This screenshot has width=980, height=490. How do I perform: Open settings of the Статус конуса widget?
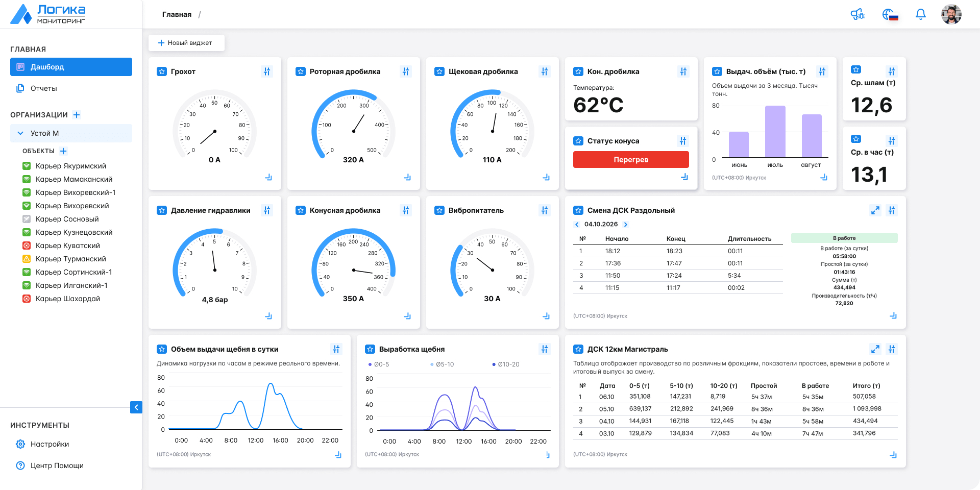click(683, 141)
